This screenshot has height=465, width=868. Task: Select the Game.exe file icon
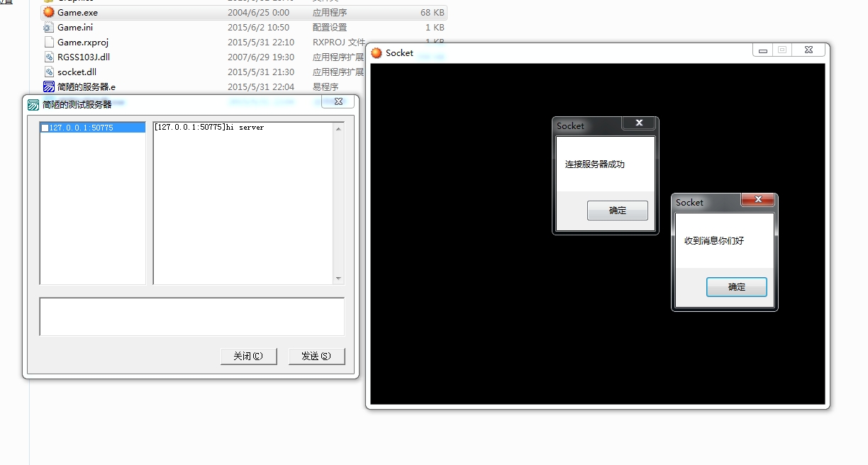click(x=49, y=13)
